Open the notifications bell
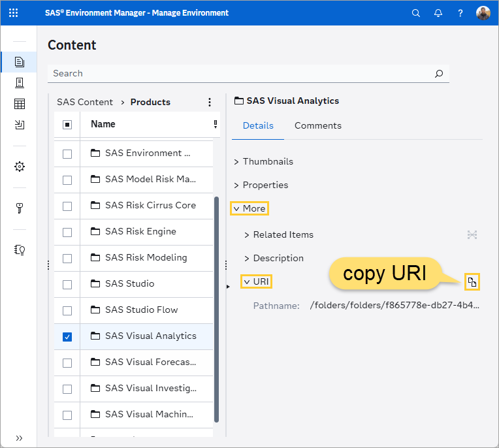 (438, 13)
